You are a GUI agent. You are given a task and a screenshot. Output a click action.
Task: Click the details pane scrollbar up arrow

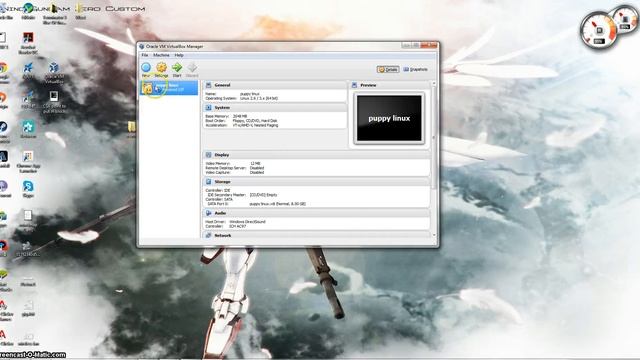click(x=434, y=83)
